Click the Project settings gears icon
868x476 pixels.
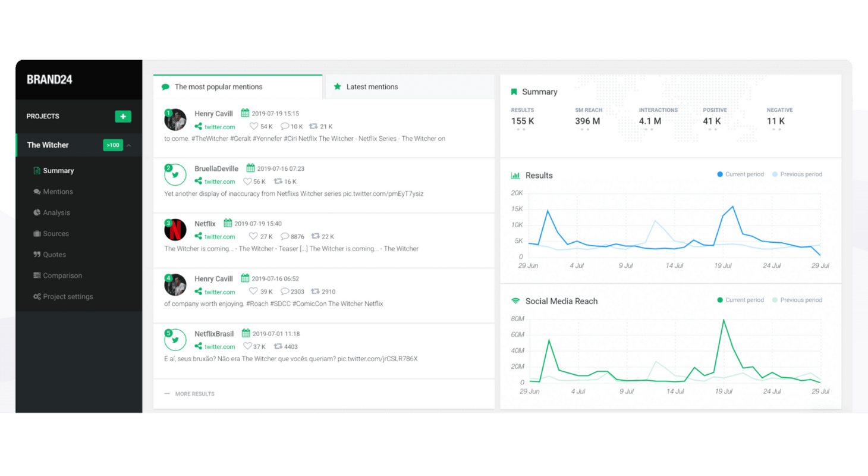(37, 296)
